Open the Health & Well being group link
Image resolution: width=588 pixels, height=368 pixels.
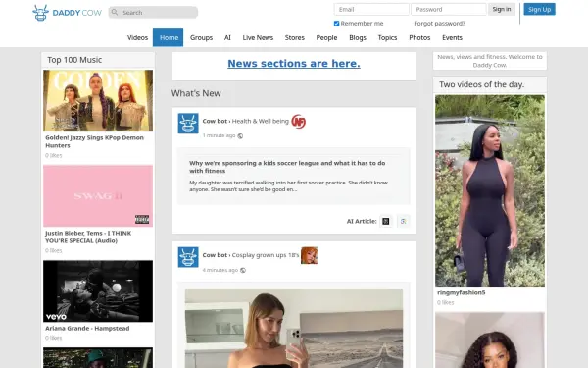coord(261,121)
